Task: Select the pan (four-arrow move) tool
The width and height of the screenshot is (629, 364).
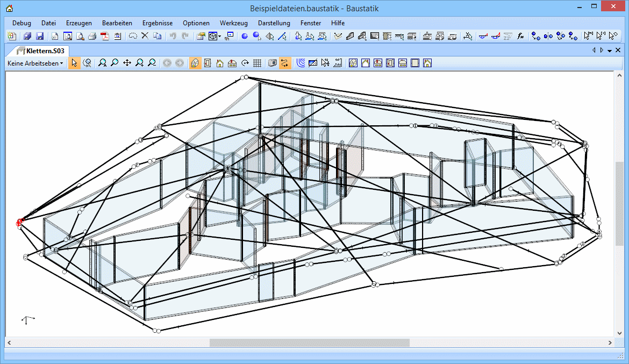Action: click(127, 63)
